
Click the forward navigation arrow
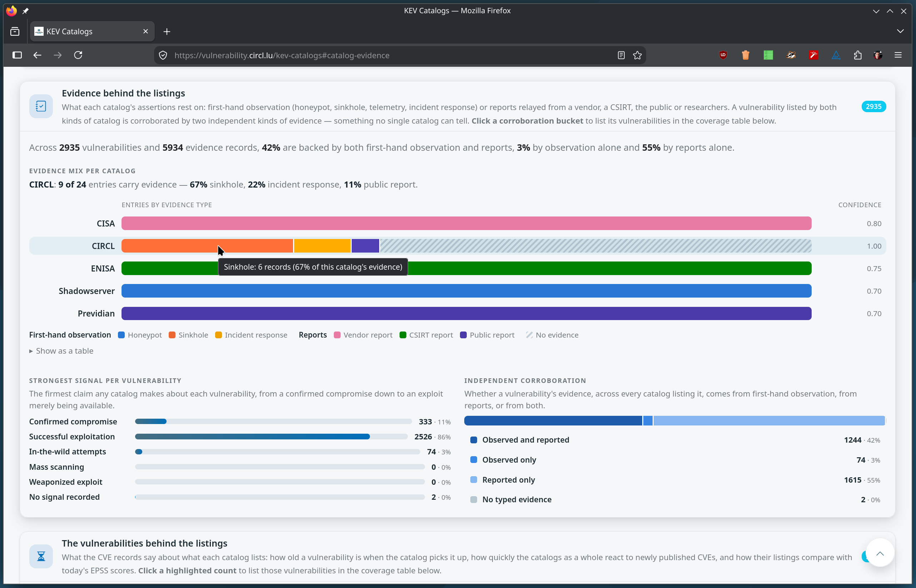[x=58, y=55]
